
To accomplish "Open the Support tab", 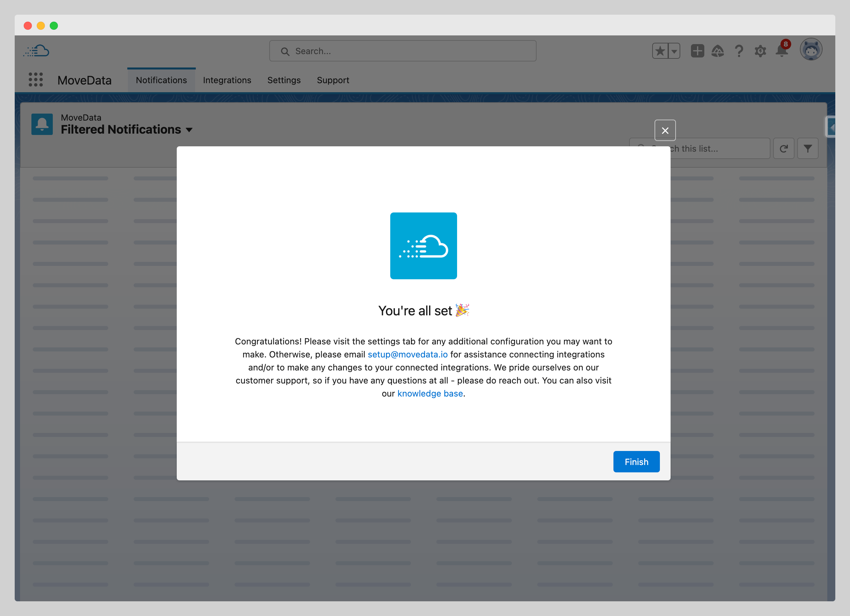I will coord(333,80).
